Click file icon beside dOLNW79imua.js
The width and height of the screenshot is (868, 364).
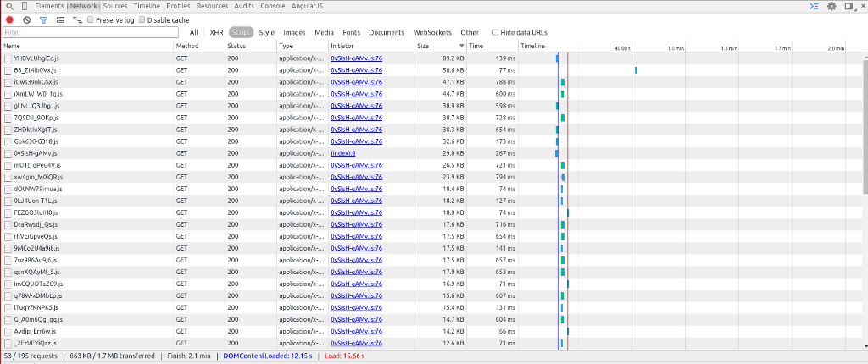coord(8,189)
